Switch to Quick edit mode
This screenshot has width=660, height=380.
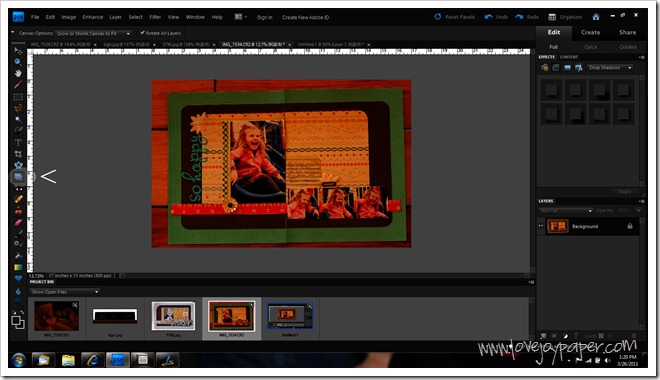(591, 47)
